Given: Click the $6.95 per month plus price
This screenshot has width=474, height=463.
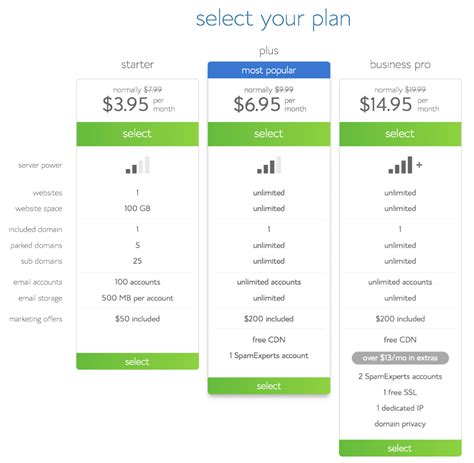Looking at the screenshot, I should (270, 104).
